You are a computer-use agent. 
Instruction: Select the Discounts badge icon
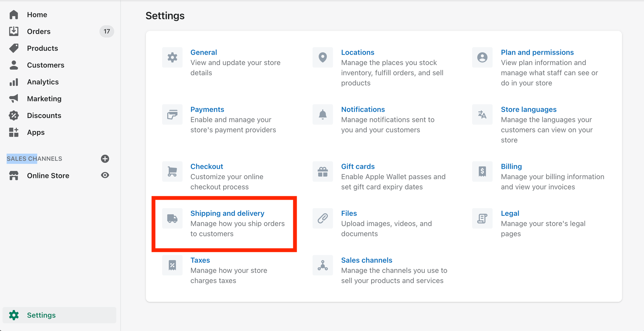click(x=14, y=115)
